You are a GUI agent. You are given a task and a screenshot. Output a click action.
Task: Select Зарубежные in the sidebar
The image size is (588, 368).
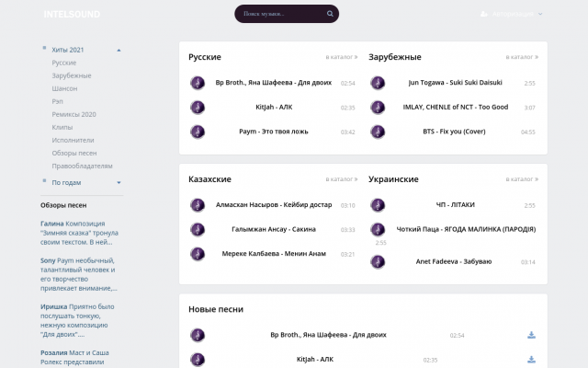pyautogui.click(x=72, y=75)
